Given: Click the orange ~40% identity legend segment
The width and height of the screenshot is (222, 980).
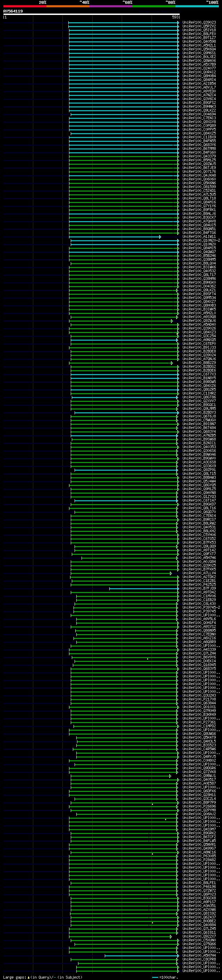Looking at the screenshot, I should (x=68, y=6).
